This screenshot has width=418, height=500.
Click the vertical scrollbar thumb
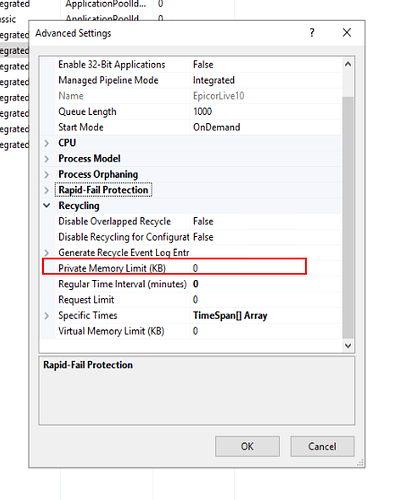(348, 217)
